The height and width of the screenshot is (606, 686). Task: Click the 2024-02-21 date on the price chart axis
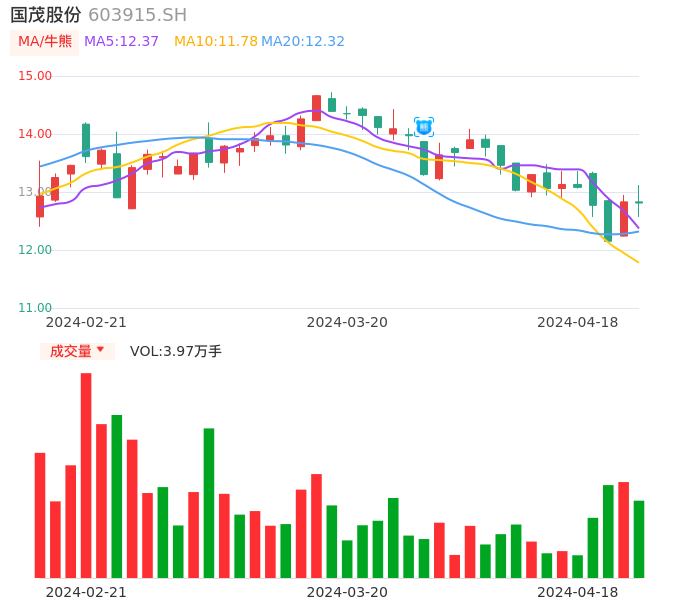point(86,322)
